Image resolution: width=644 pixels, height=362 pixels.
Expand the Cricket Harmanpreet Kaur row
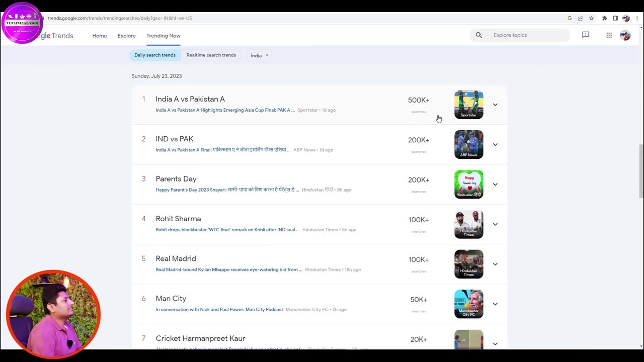point(495,344)
